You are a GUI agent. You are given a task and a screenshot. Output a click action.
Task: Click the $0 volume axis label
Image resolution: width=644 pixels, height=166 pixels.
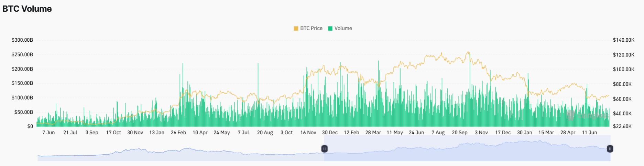coord(30,126)
